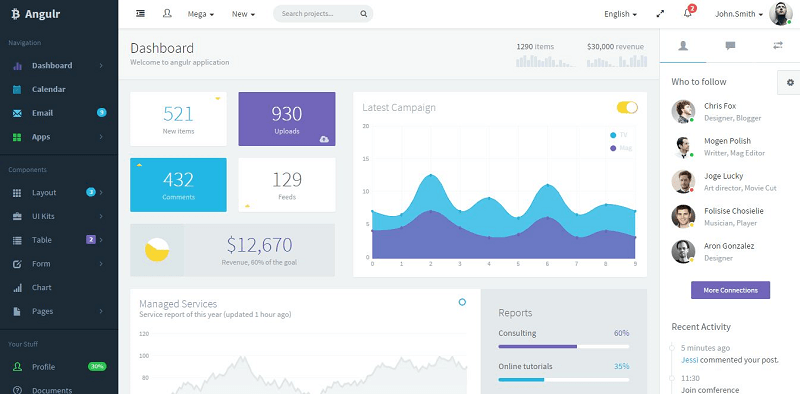Enter fullscreen with the expand arrows icon
The image size is (800, 394).
660,14
